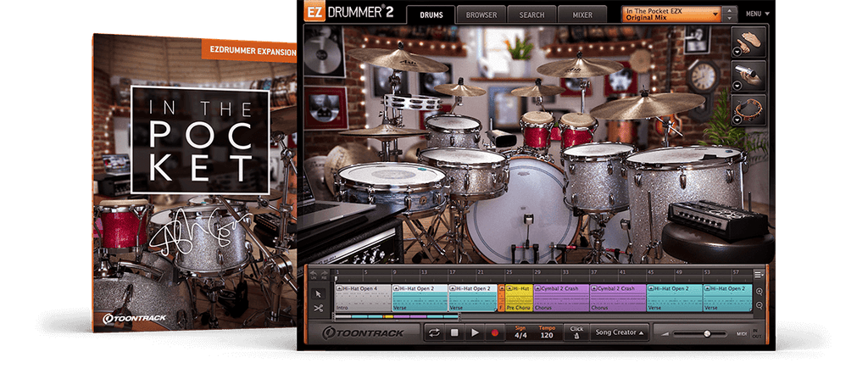This screenshot has width=868, height=374.
Task: Click the Toontrack logo in the transport bar
Action: coord(364,333)
